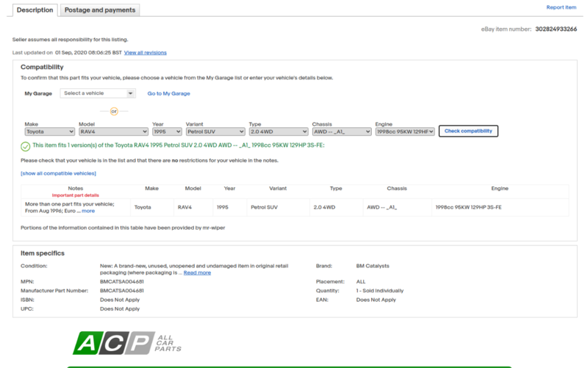The image size is (588, 368).
Task: Click the green compatibility checkmark icon
Action: 26,146
